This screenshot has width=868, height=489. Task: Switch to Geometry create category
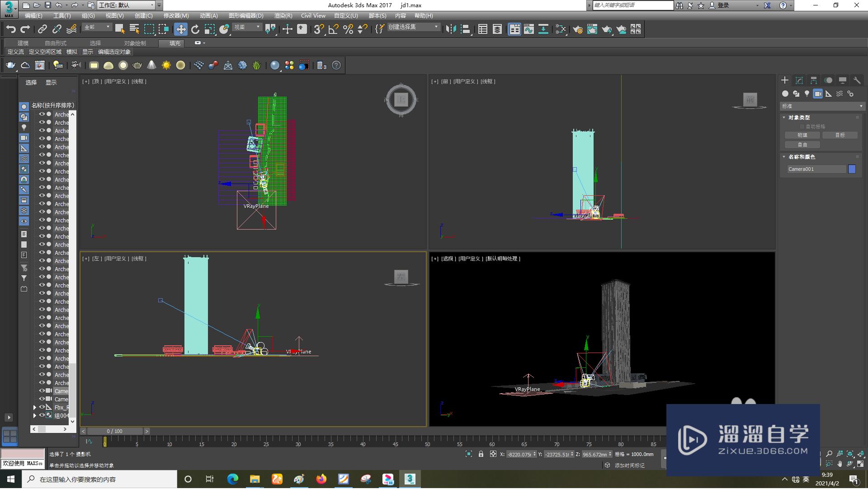(x=785, y=94)
